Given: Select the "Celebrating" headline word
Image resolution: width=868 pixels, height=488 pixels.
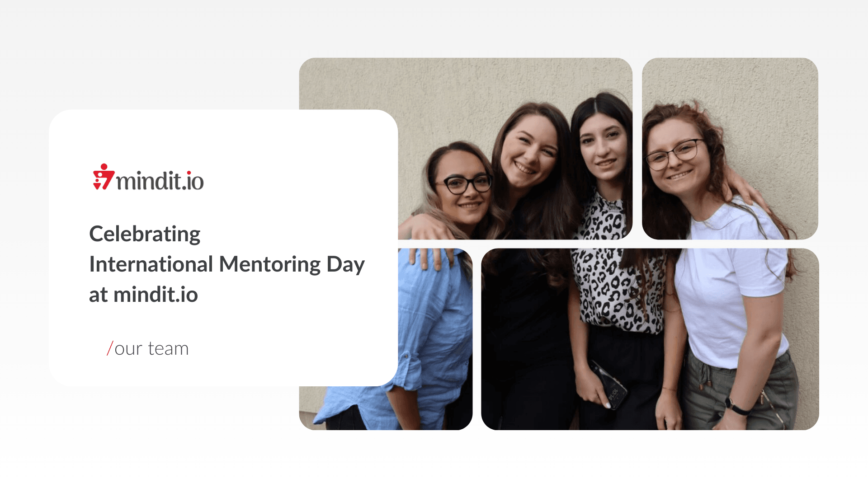Looking at the screenshot, I should (x=145, y=234).
